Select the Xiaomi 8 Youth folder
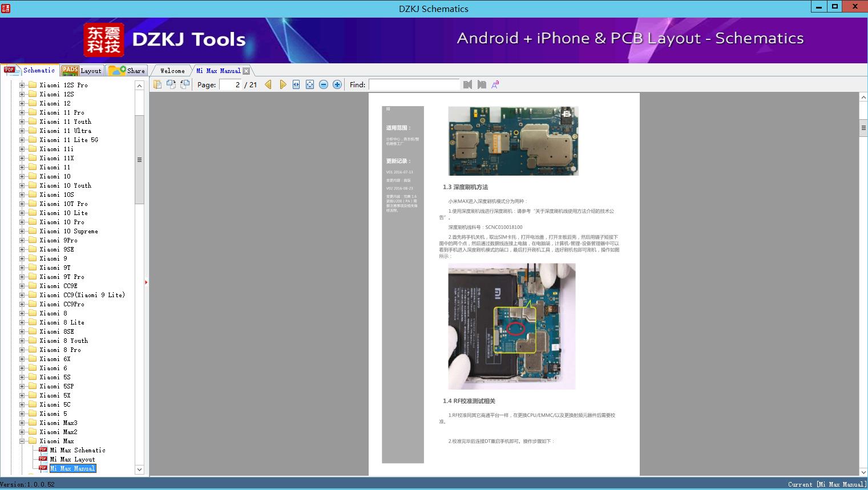 pos(63,341)
